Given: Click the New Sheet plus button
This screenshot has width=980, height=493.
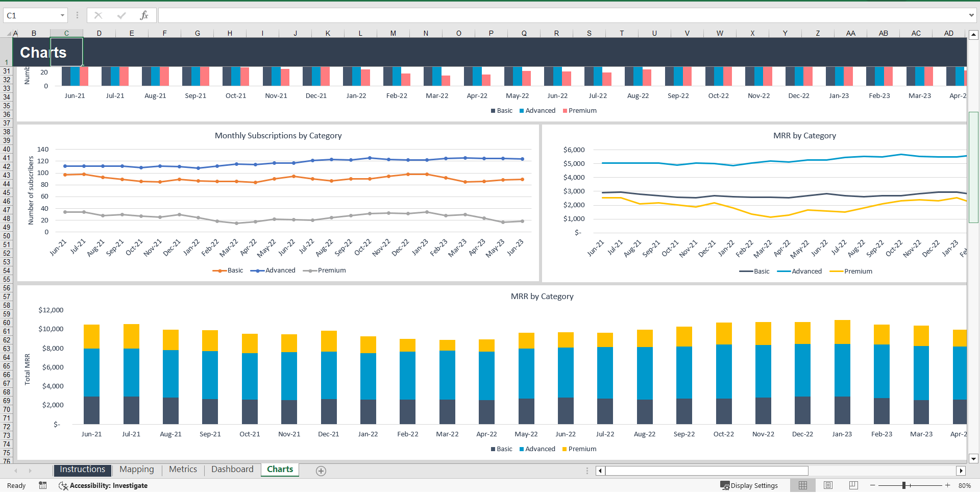Looking at the screenshot, I should [x=321, y=471].
